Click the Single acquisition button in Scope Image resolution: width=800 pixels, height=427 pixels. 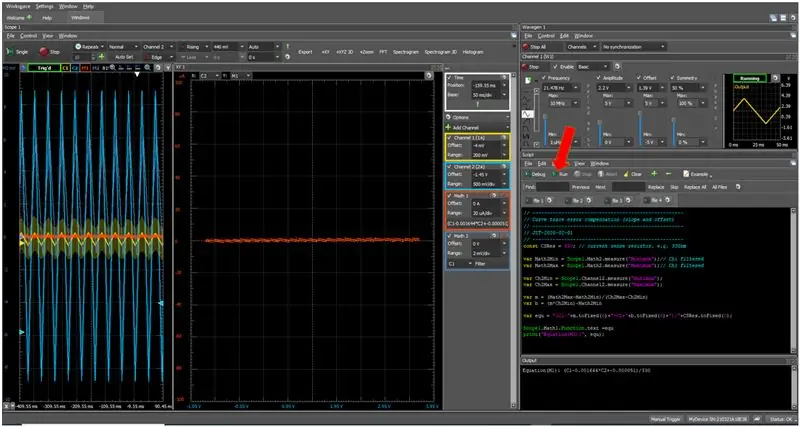tap(18, 52)
